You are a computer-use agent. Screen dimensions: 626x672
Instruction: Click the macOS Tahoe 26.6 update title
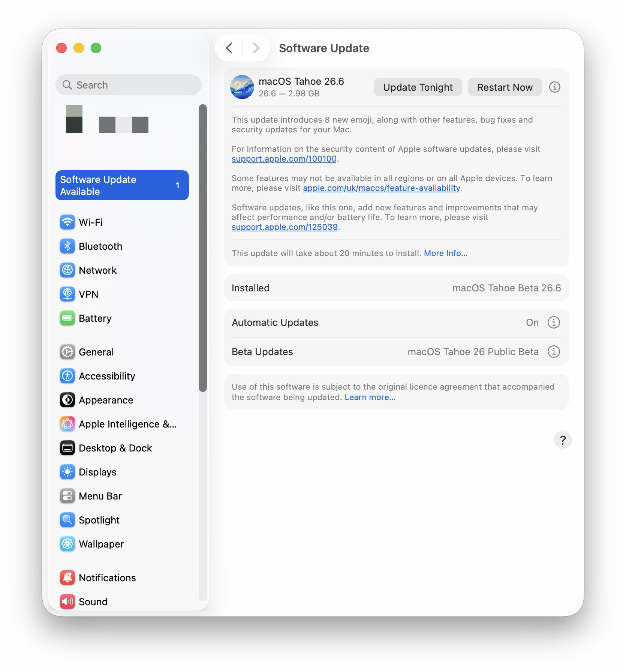point(301,81)
